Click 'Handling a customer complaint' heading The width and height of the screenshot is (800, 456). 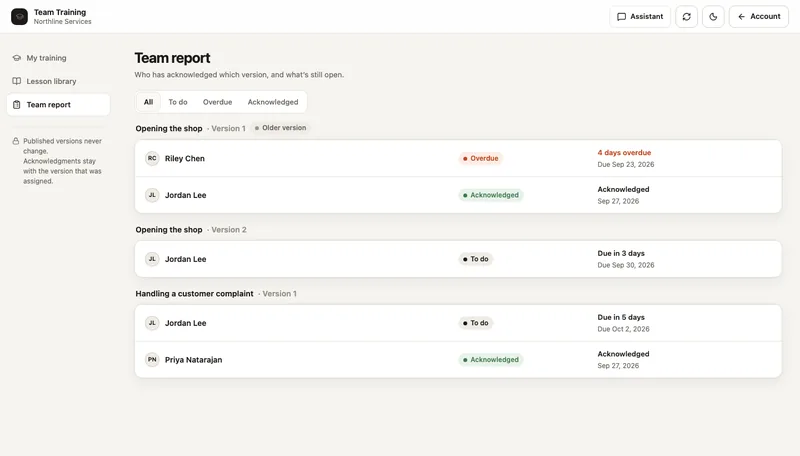194,293
